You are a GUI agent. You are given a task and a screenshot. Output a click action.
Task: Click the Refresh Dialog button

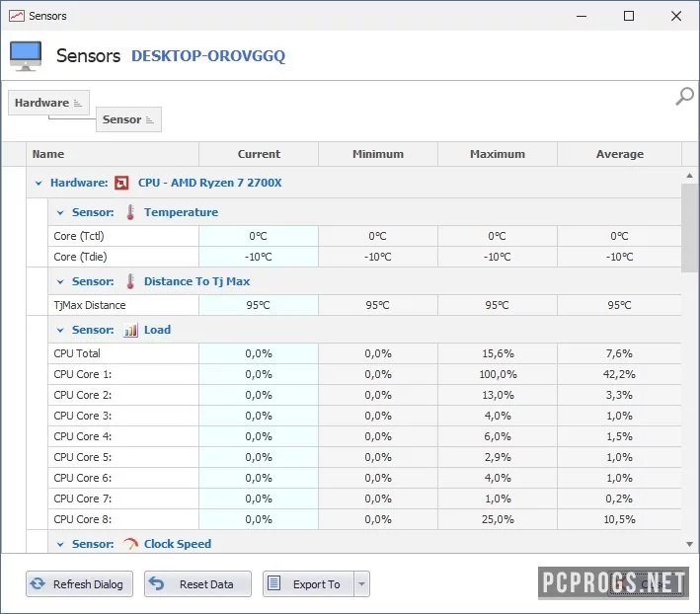click(x=79, y=584)
